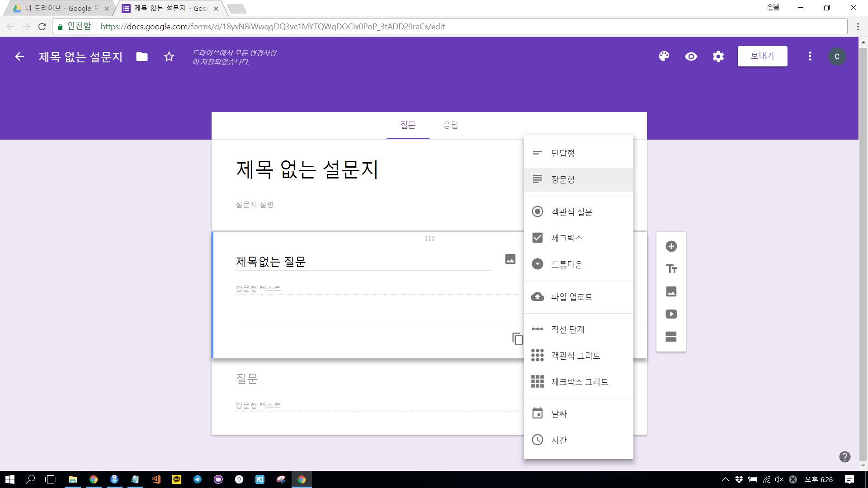Insert image into question title
868x488 pixels.
click(x=510, y=259)
